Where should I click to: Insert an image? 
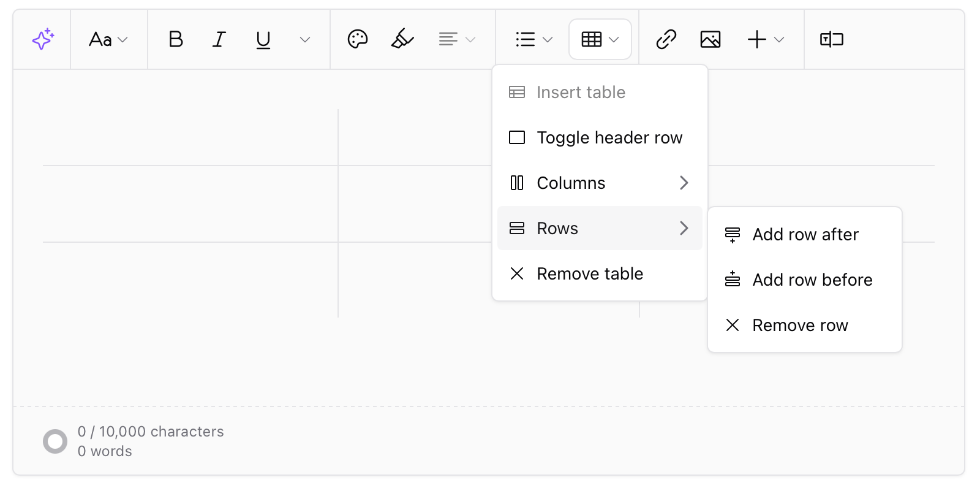click(710, 39)
